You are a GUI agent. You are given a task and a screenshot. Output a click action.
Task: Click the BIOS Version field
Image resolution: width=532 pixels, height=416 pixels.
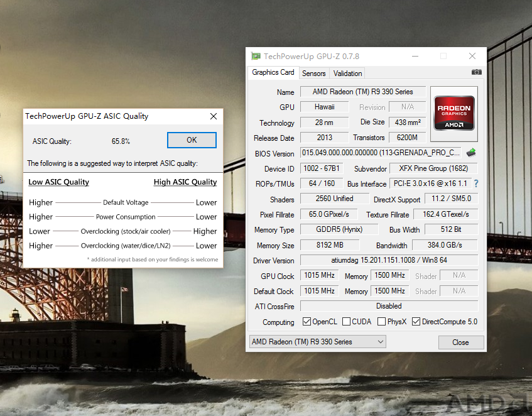coord(381,153)
